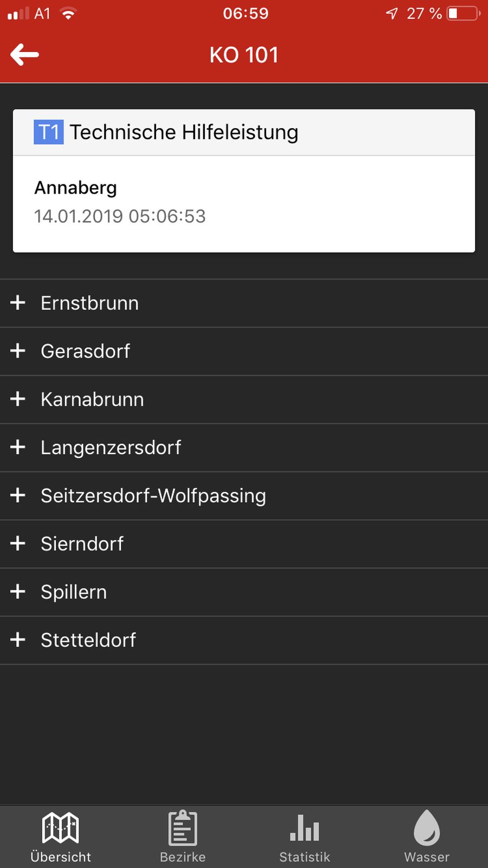Image resolution: width=488 pixels, height=868 pixels.
Task: Expand the Karnabrunn plus icon
Action: point(18,399)
